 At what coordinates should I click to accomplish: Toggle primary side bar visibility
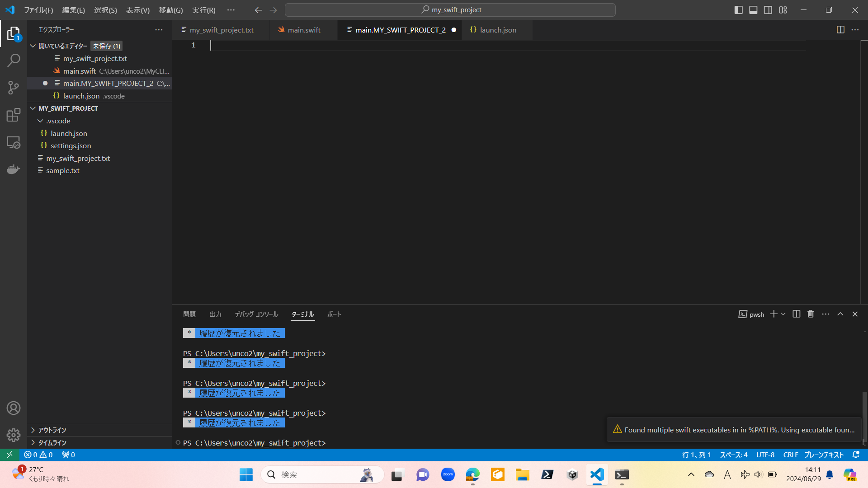pyautogui.click(x=739, y=10)
